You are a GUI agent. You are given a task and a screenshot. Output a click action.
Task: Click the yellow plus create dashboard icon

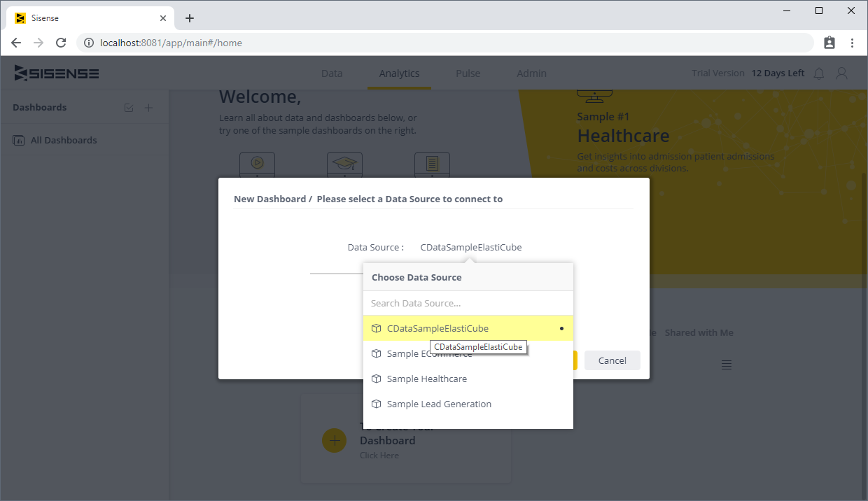(334, 440)
